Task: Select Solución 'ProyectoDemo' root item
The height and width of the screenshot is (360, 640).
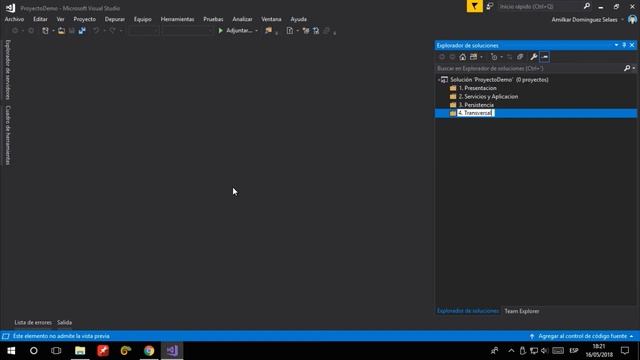Action: [499, 80]
